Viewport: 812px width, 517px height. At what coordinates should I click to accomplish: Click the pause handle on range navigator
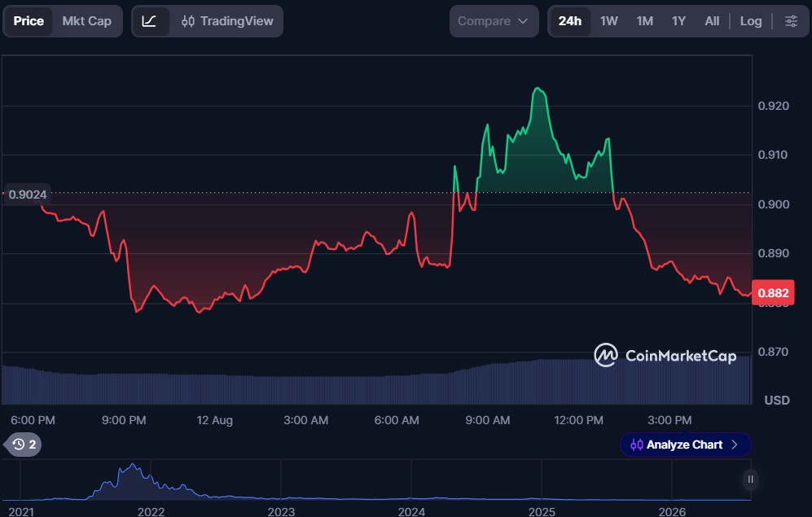coord(750,480)
